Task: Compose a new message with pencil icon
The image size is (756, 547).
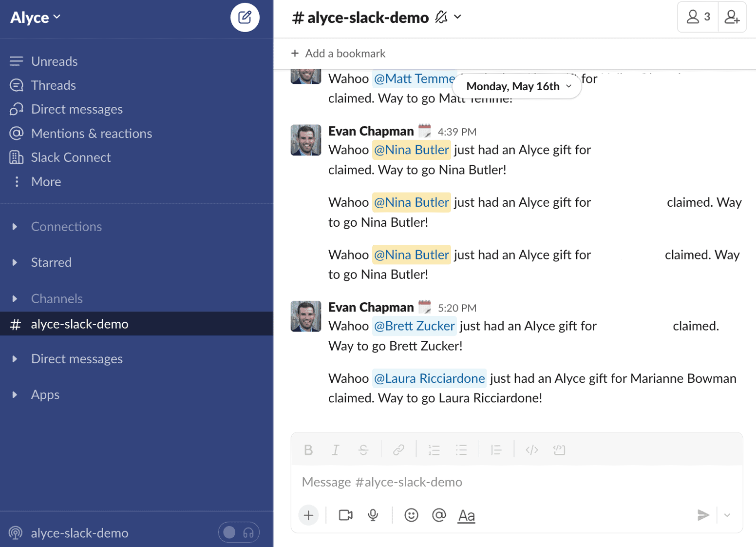Action: [x=245, y=18]
